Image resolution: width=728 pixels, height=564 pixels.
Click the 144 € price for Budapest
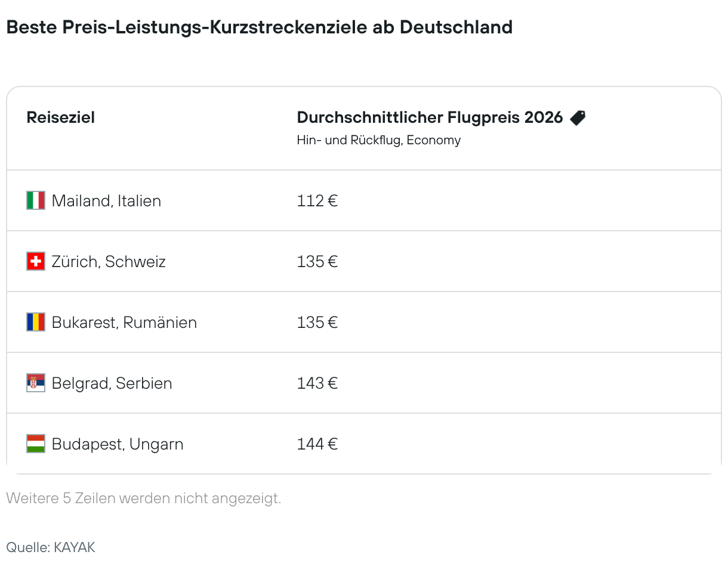click(317, 444)
